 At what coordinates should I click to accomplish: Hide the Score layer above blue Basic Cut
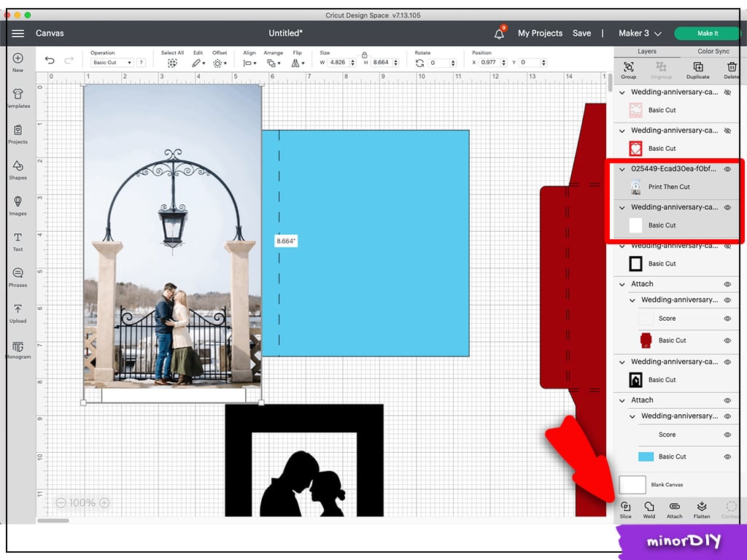[x=727, y=435]
